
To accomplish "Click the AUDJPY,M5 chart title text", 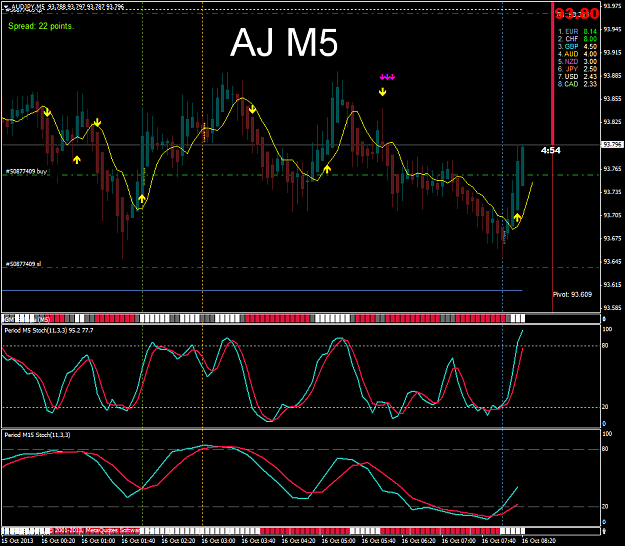I will [x=68, y=6].
